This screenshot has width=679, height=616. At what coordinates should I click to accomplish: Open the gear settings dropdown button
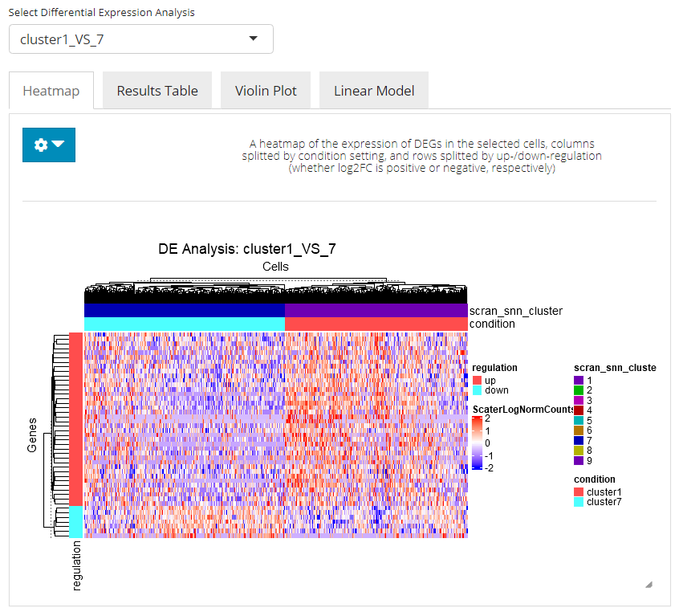click(48, 145)
